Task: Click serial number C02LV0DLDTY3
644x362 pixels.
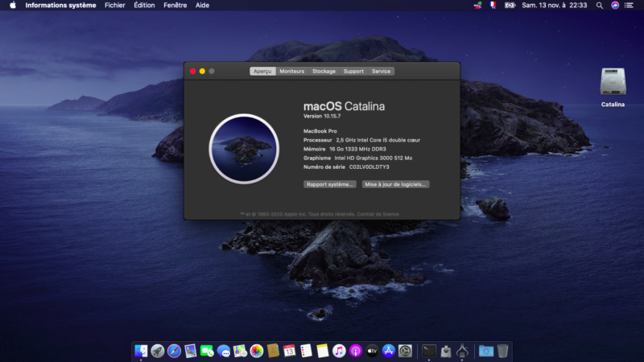Action: coord(369,167)
